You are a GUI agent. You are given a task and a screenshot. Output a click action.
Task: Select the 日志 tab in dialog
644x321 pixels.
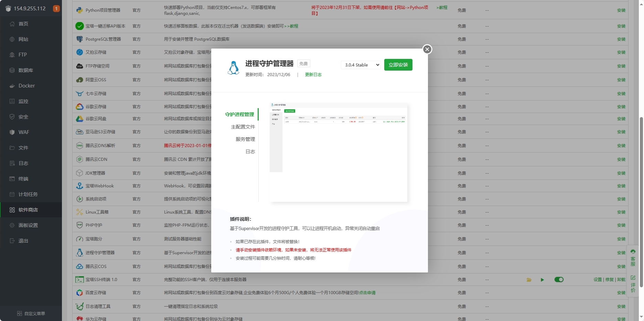pyautogui.click(x=250, y=152)
